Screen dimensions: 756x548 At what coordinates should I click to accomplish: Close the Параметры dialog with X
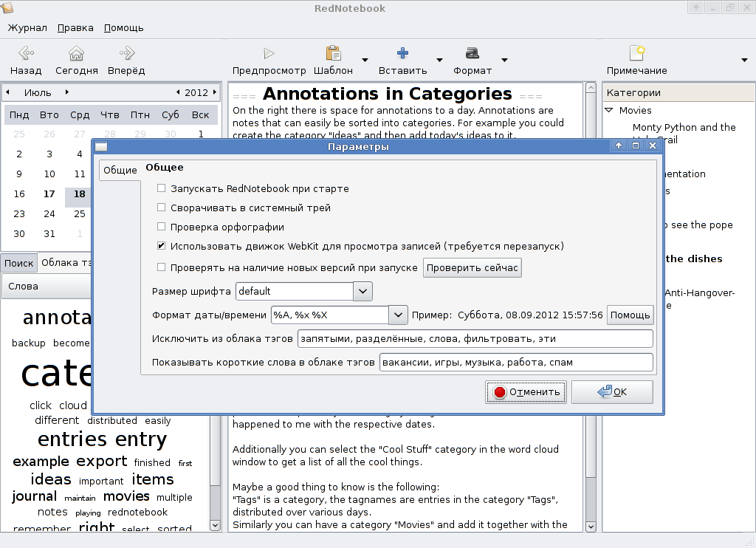pos(653,145)
